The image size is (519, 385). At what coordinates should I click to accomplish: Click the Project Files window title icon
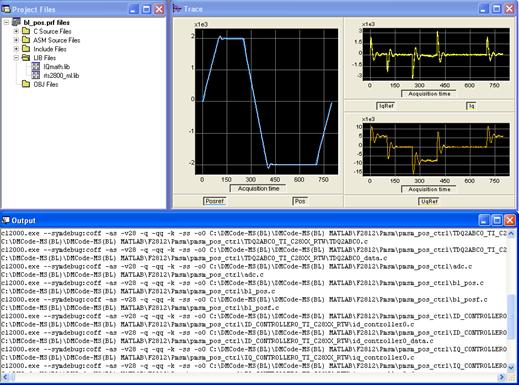click(6, 9)
